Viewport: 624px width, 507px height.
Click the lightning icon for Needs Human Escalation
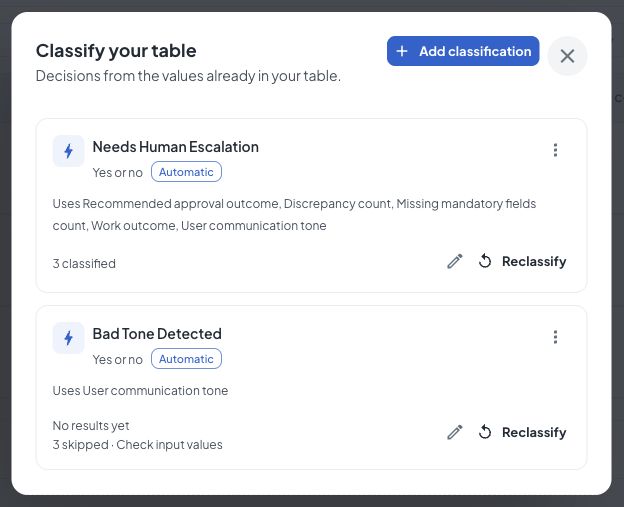click(x=68, y=151)
